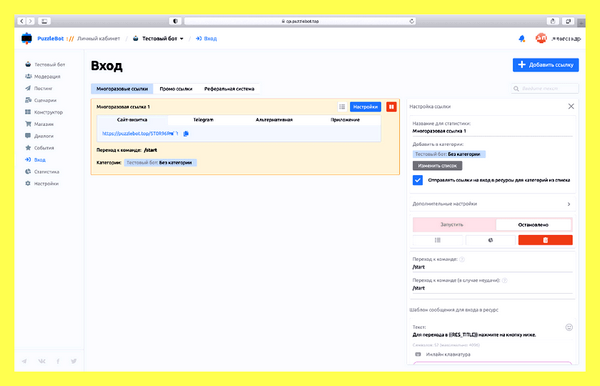600x386 pixels.
Task: Select the Сайт-визитка link tab
Action: tap(132, 120)
